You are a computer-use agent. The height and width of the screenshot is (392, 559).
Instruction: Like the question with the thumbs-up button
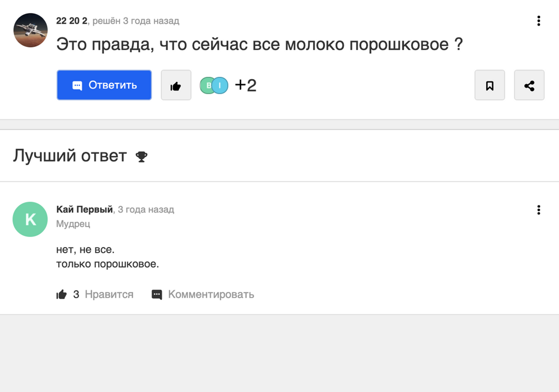[176, 86]
